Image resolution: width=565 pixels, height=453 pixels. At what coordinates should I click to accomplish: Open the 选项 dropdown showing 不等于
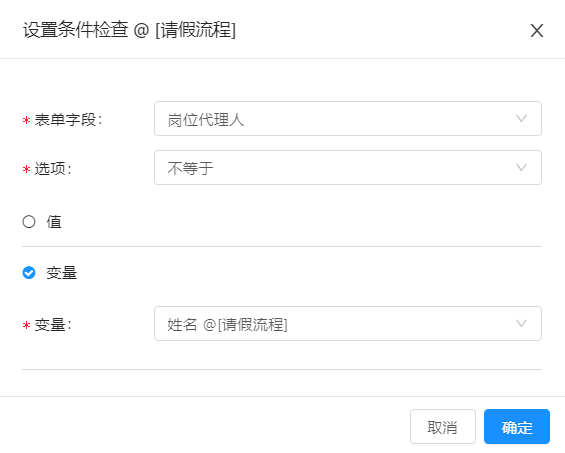pyautogui.click(x=348, y=168)
